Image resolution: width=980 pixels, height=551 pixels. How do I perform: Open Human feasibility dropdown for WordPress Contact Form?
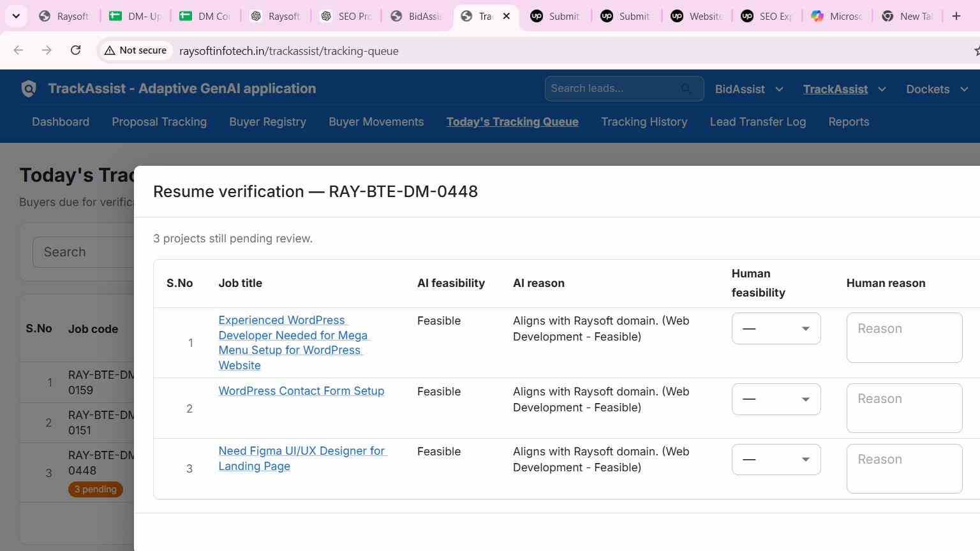776,399
